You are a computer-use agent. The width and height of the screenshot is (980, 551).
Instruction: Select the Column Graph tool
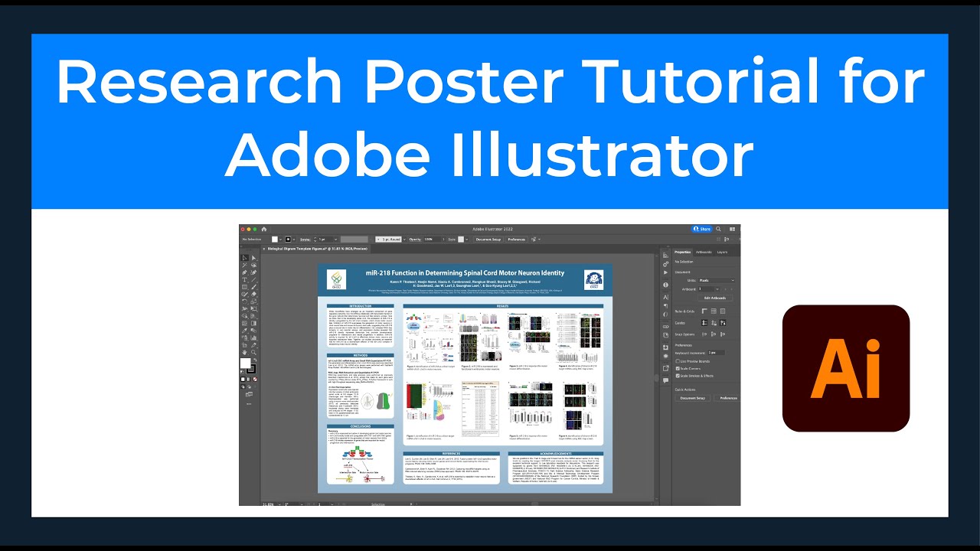[x=253, y=337]
